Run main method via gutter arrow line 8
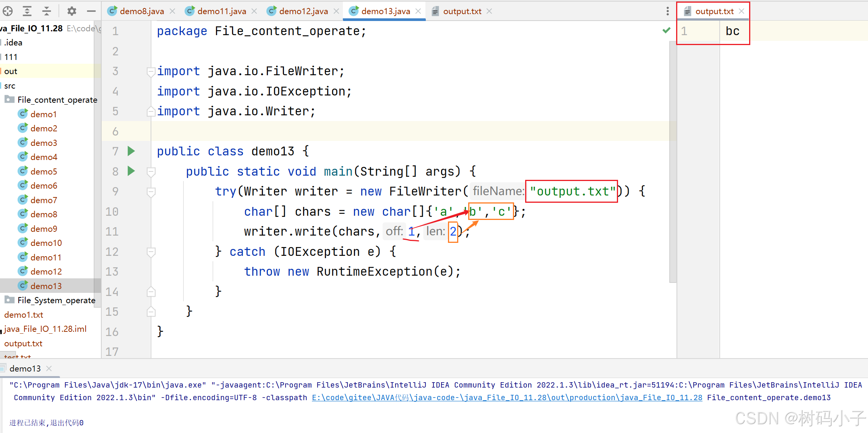 [x=131, y=171]
